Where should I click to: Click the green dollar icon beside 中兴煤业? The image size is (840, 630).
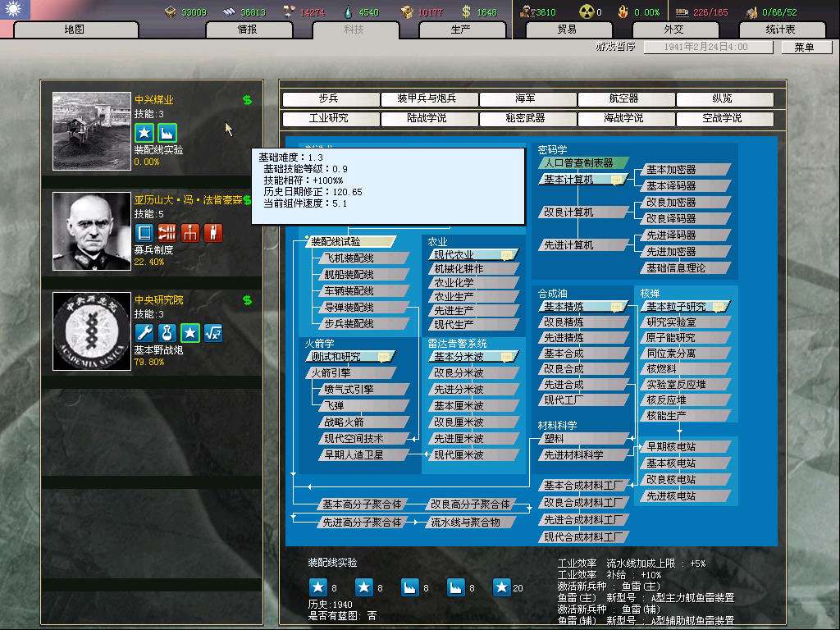click(x=247, y=100)
